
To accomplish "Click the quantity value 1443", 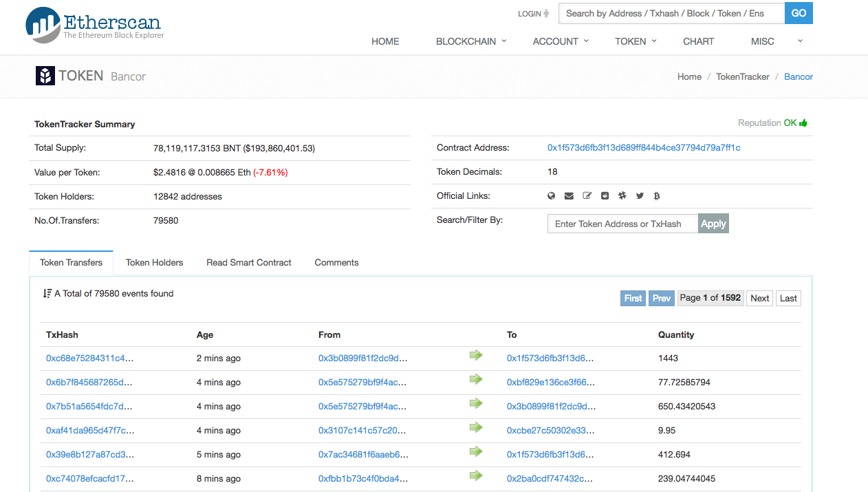I will click(668, 359).
